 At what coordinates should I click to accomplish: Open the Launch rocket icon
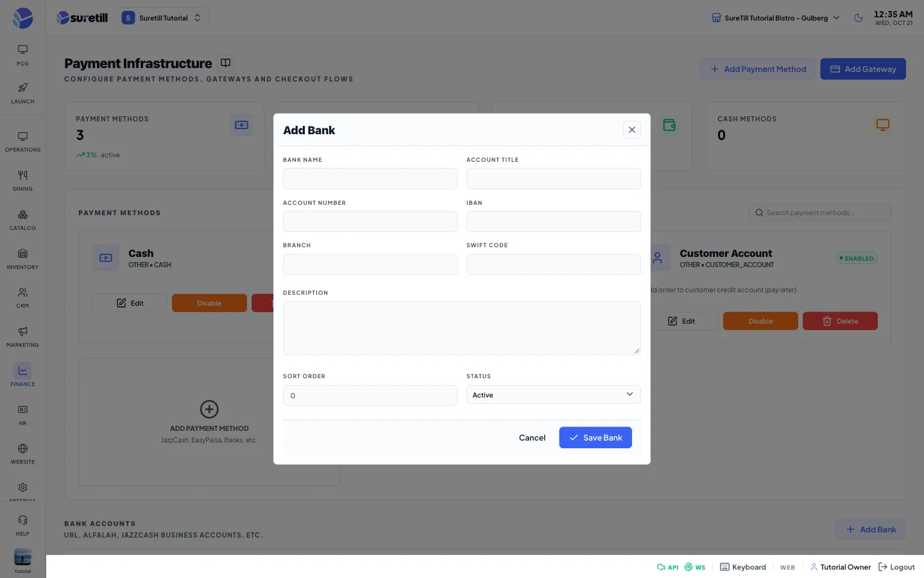click(x=22, y=88)
